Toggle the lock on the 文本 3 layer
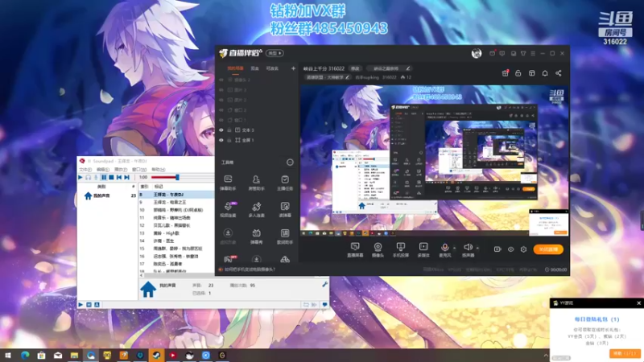Viewport: 644px width, 362px height. point(229,130)
